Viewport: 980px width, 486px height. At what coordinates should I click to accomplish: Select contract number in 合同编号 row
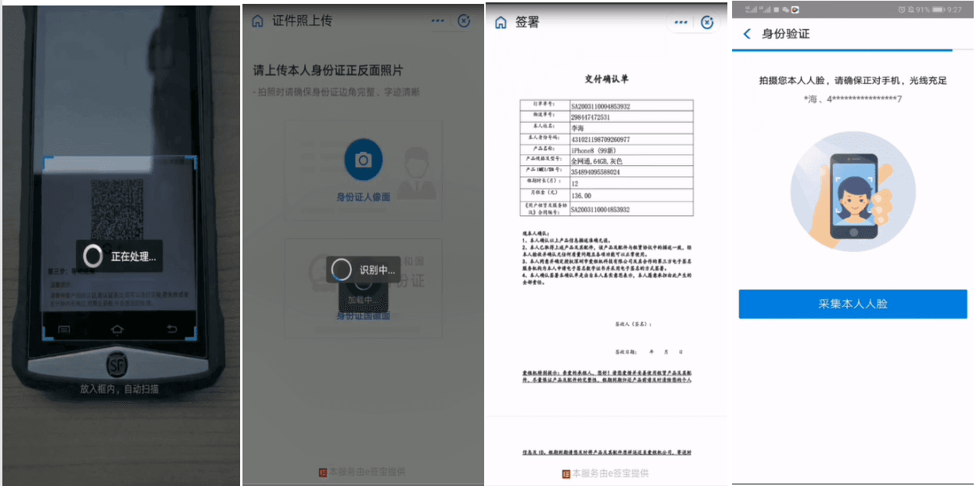click(601, 210)
